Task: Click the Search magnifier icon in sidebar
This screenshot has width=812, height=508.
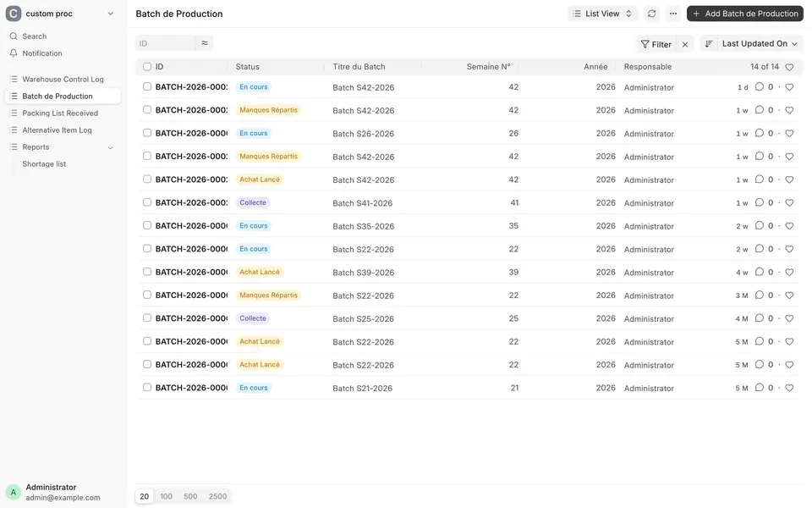Action: coord(14,36)
